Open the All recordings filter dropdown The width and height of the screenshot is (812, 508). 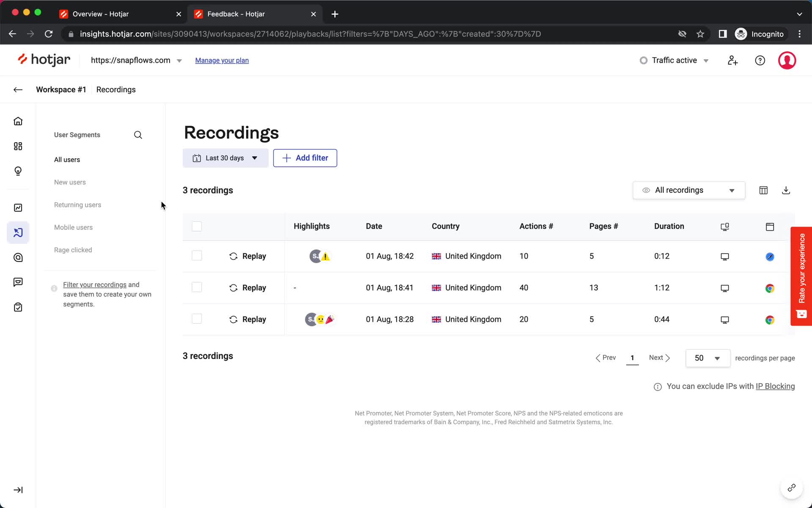689,190
